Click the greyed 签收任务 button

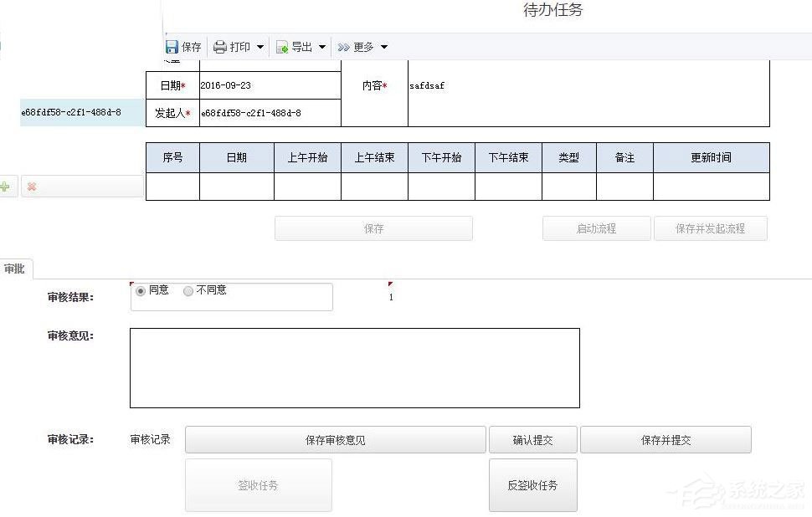tap(259, 485)
